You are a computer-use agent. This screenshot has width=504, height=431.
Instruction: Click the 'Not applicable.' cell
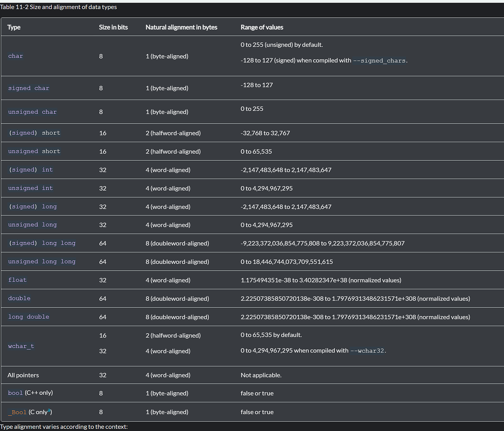(x=261, y=375)
